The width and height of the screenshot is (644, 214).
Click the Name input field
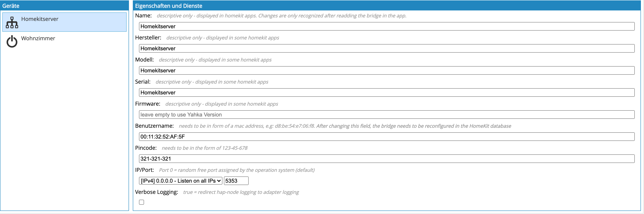coord(386,26)
